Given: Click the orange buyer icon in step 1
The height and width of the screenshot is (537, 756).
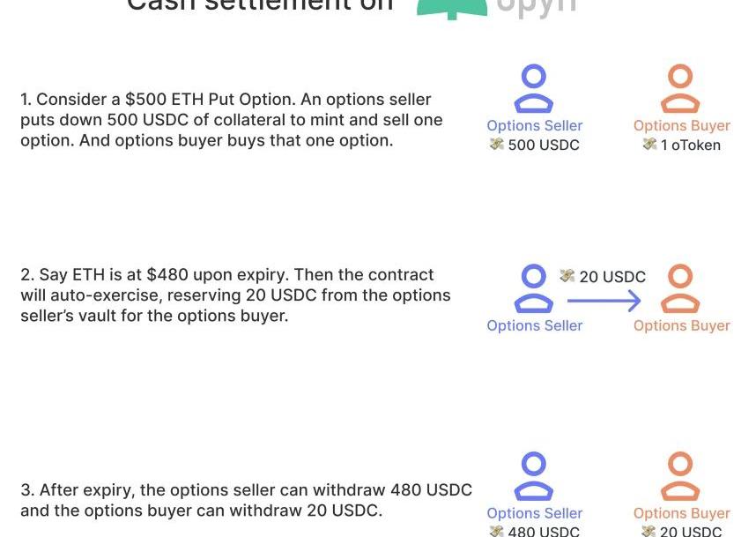Looking at the screenshot, I should (x=680, y=88).
